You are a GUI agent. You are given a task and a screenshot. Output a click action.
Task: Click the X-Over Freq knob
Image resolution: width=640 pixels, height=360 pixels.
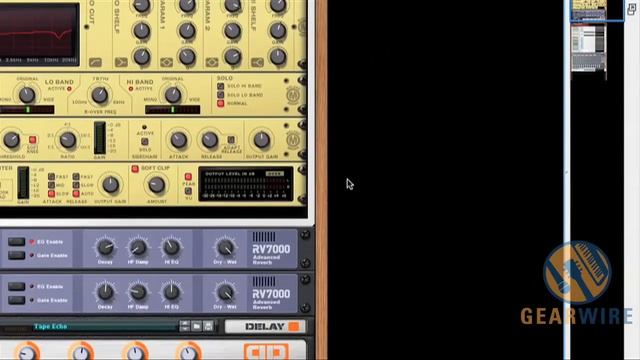pyautogui.click(x=100, y=95)
